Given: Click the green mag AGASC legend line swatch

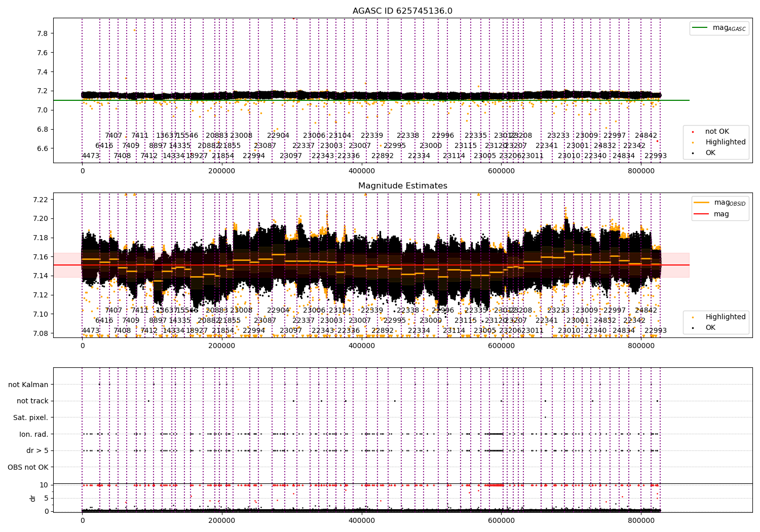Looking at the screenshot, I should [x=700, y=28].
